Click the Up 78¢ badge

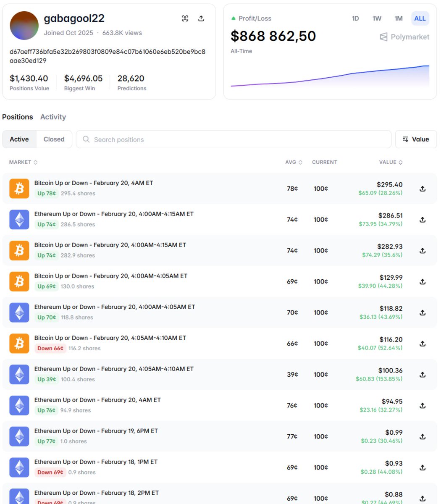(46, 194)
